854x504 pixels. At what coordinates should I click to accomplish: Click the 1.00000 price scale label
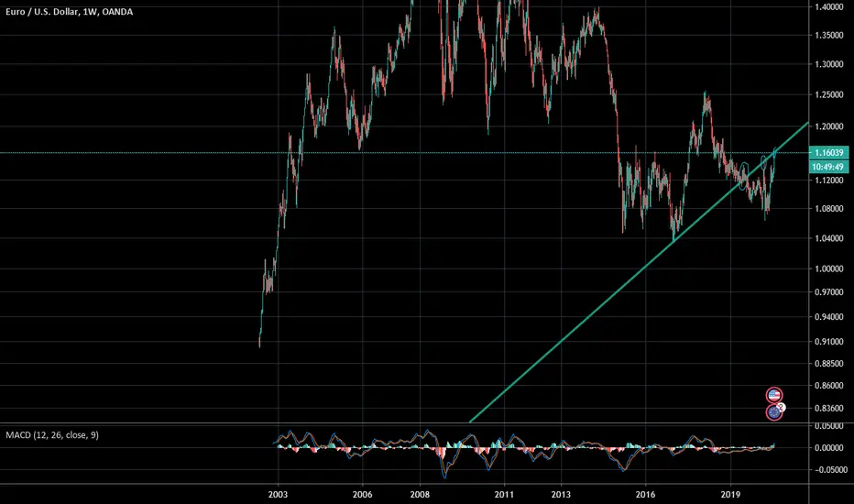pos(829,268)
